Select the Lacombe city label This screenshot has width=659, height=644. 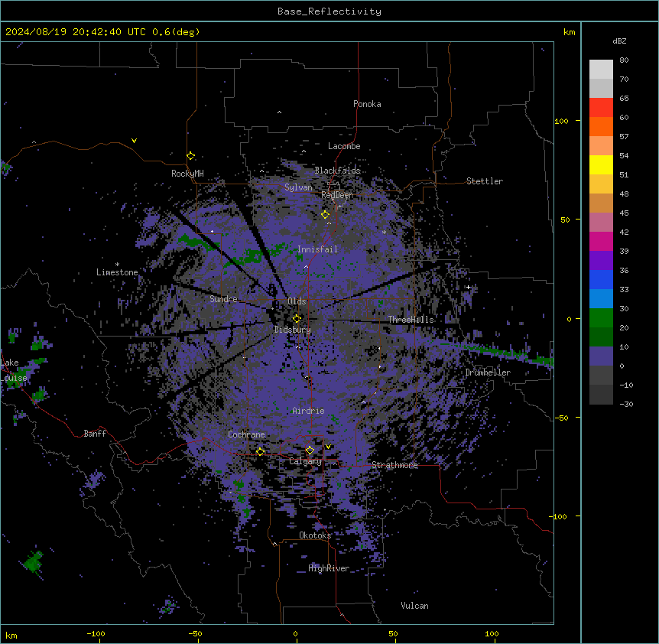344,146
